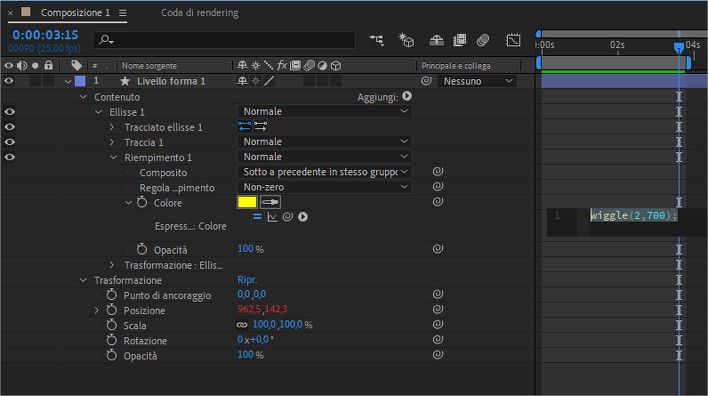Switch to the Coda di rendering tab
This screenshot has height=396, width=708.
click(200, 13)
